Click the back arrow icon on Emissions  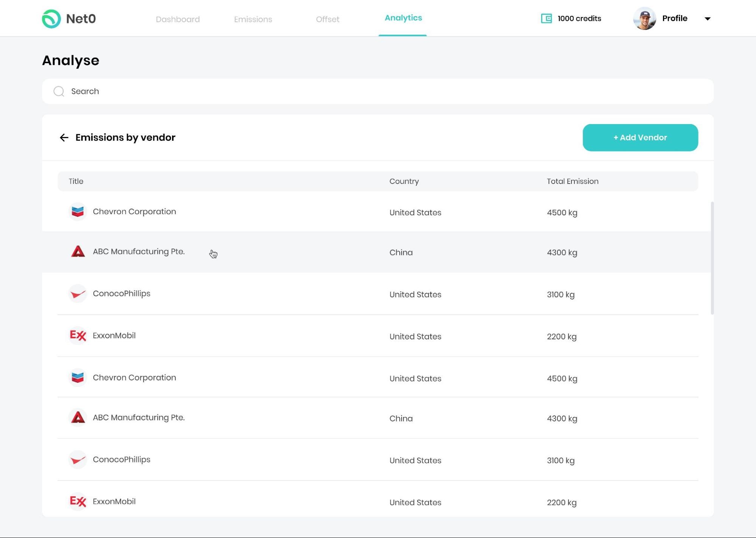pos(64,137)
